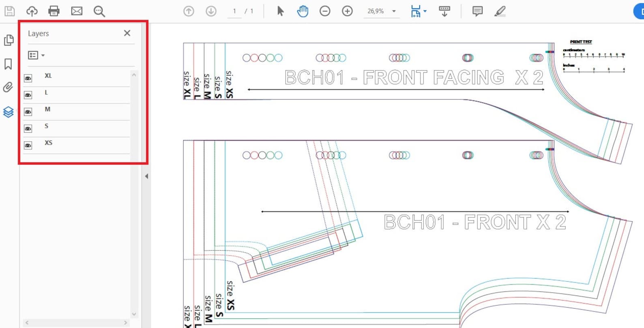Viewport: 644px width, 328px height.
Task: Select the Highlight text pen tool
Action: [500, 11]
